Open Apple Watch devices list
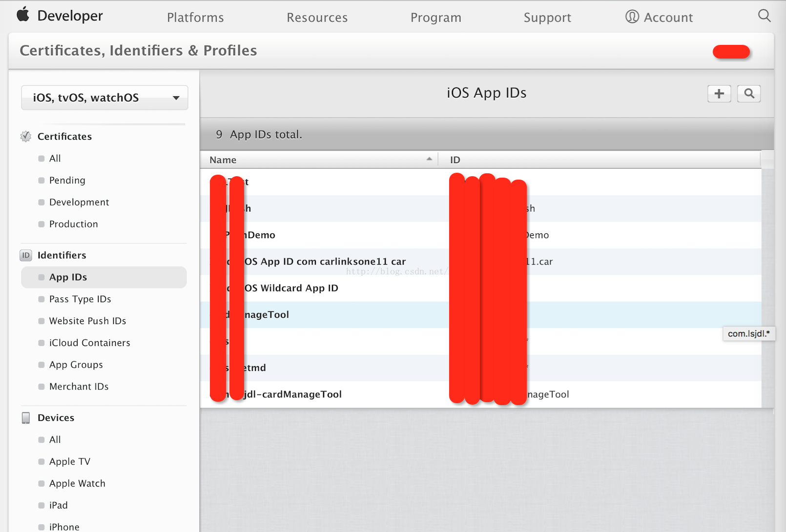786x532 pixels. [x=77, y=484]
